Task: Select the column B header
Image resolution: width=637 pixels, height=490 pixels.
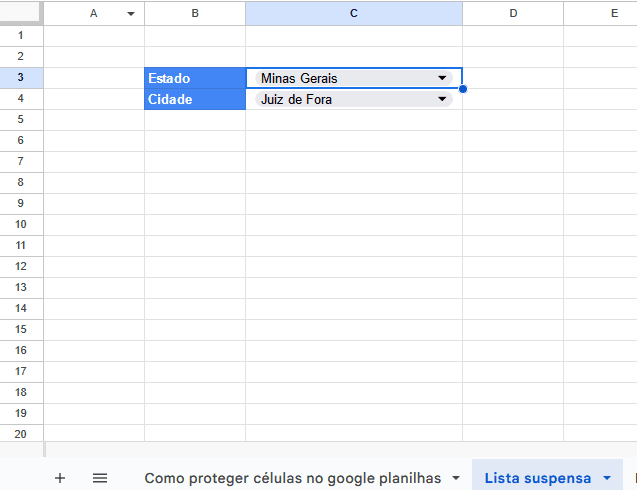Action: point(194,13)
